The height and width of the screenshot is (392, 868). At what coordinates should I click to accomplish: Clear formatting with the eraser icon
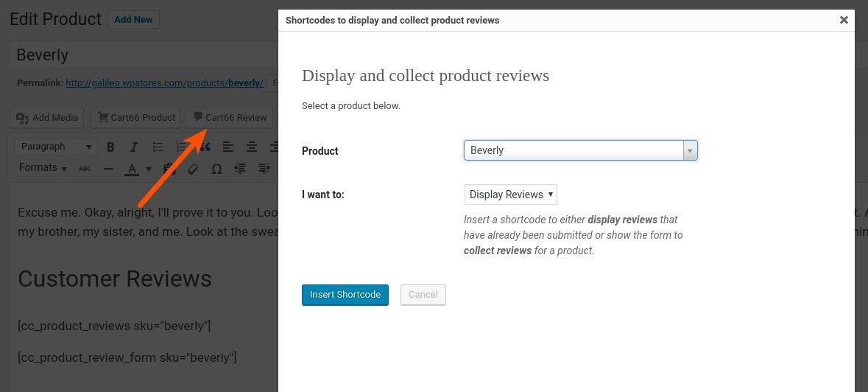pyautogui.click(x=193, y=168)
